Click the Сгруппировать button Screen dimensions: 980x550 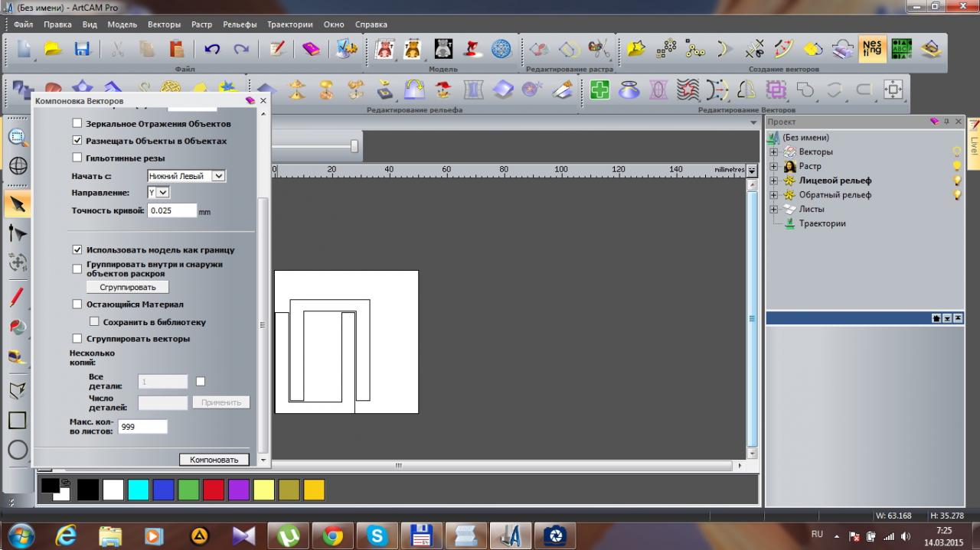tap(127, 287)
